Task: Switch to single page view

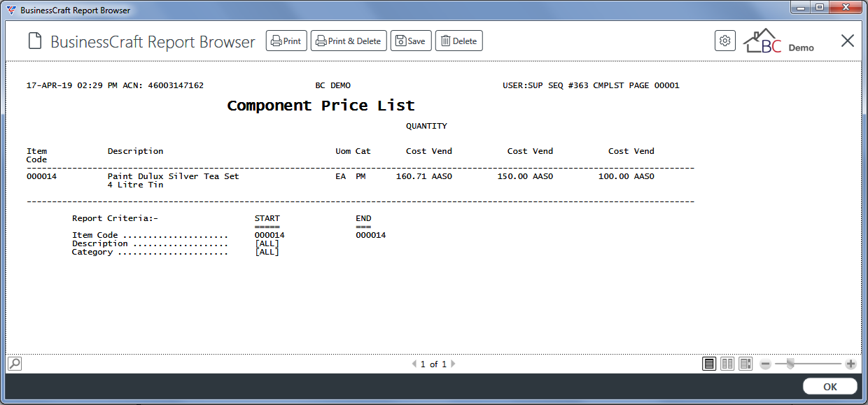Action: pos(709,364)
